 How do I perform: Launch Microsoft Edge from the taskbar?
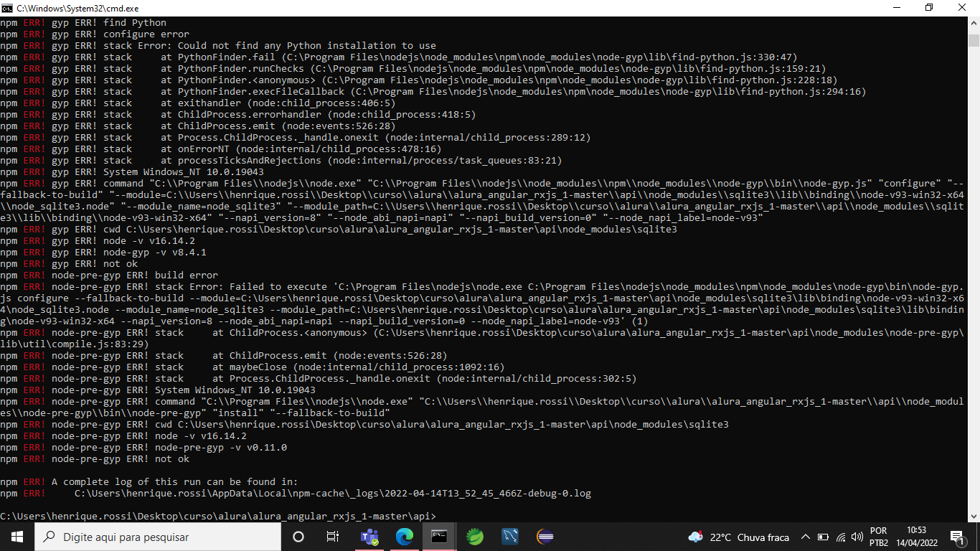pos(405,537)
